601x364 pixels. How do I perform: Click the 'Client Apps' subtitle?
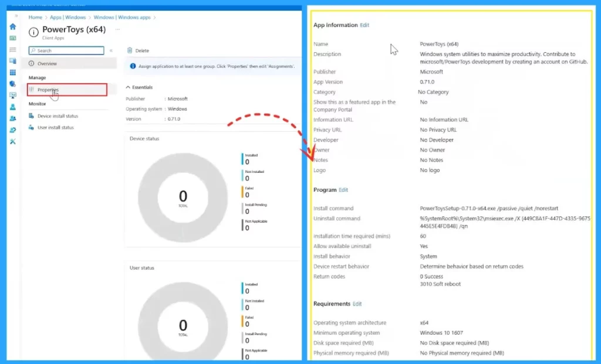point(53,38)
